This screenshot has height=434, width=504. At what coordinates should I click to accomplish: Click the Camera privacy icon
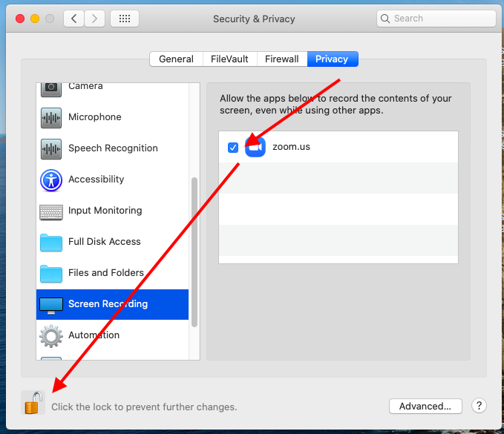pos(51,87)
